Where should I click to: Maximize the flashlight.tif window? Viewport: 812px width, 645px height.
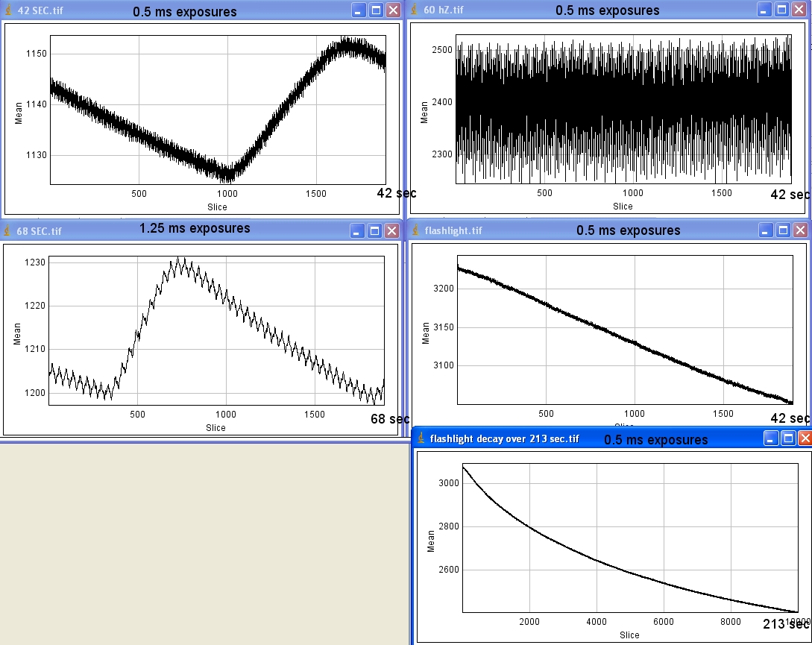point(781,230)
